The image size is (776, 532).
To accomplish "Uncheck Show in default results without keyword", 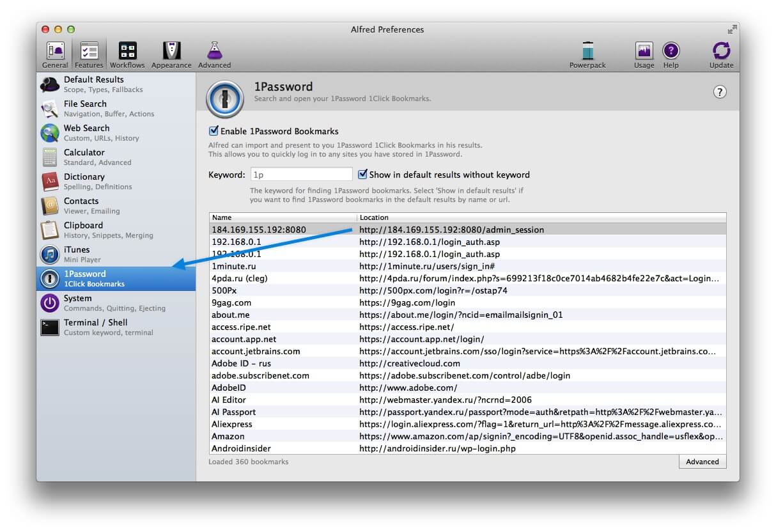I will coord(362,174).
